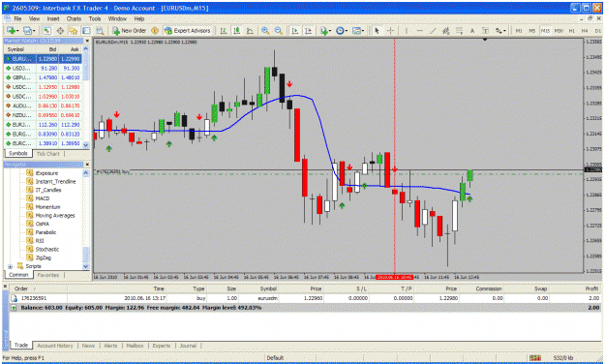Sort orders by Profit column header
Image resolution: width=605 pixels, height=364 pixels.
[x=591, y=288]
